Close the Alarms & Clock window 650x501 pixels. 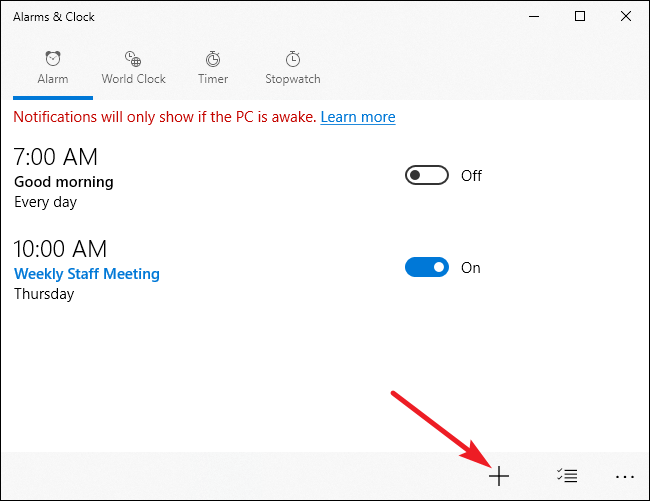[x=626, y=16]
